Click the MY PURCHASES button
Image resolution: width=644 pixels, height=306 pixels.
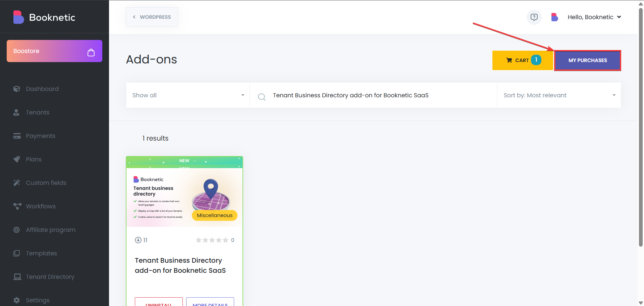coord(588,60)
